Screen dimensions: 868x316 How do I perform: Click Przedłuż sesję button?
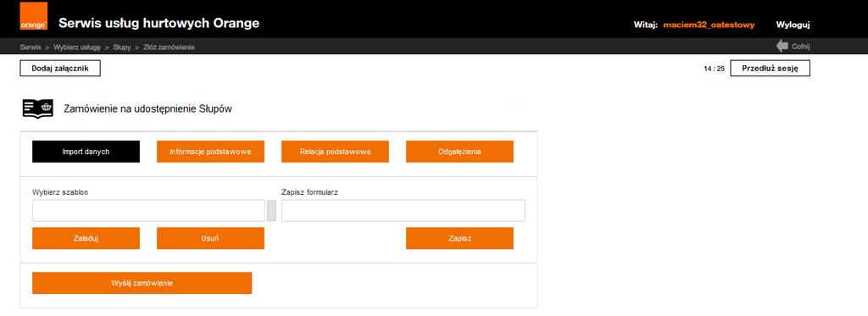[x=770, y=68]
